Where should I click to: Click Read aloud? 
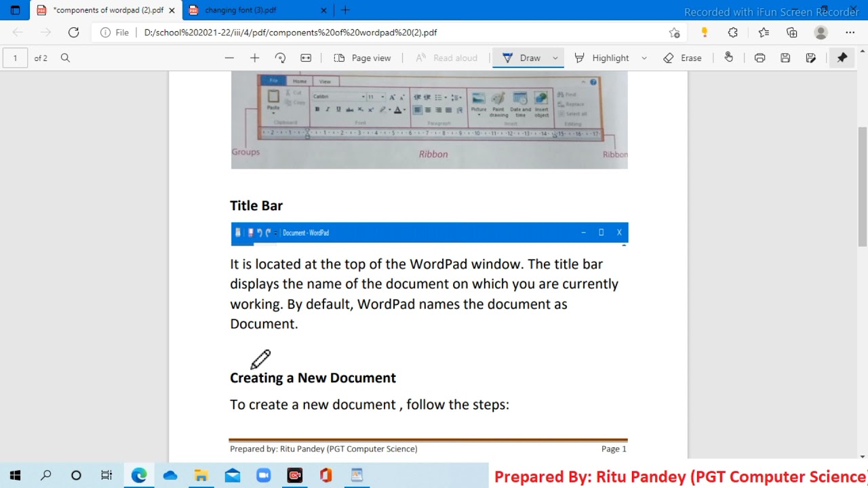point(446,58)
